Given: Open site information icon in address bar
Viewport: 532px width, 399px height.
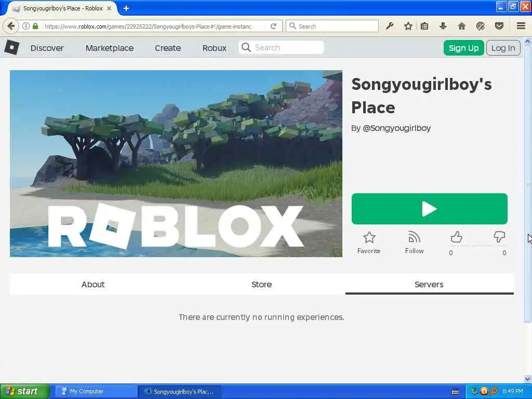Looking at the screenshot, I should pos(26,26).
